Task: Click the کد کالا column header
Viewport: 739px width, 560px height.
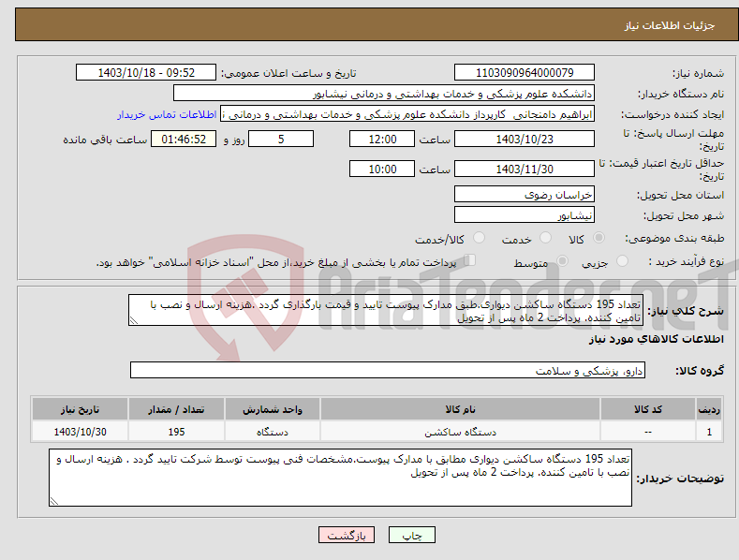Action: coord(647,409)
